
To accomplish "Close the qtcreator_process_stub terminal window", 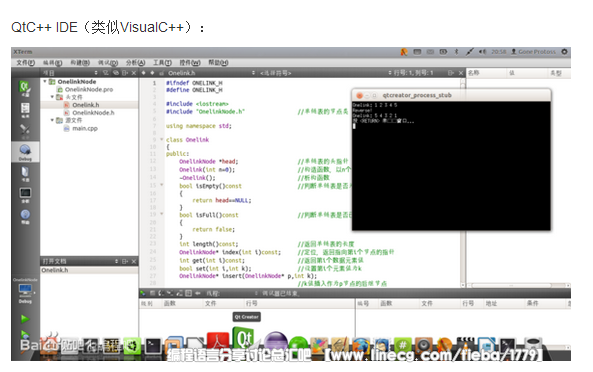I will point(359,95).
